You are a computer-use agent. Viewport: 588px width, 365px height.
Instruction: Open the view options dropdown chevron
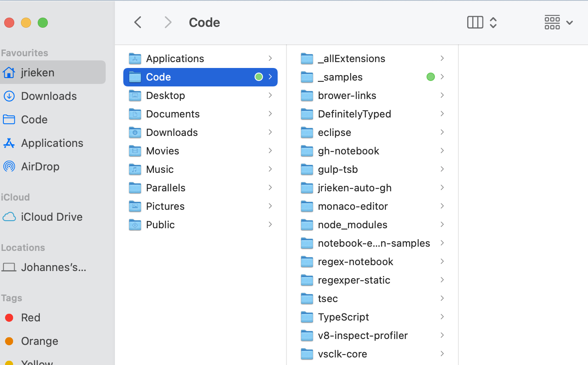coord(493,22)
